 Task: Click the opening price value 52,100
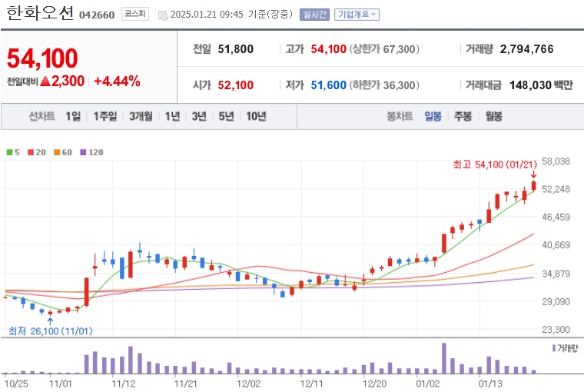pyautogui.click(x=235, y=85)
